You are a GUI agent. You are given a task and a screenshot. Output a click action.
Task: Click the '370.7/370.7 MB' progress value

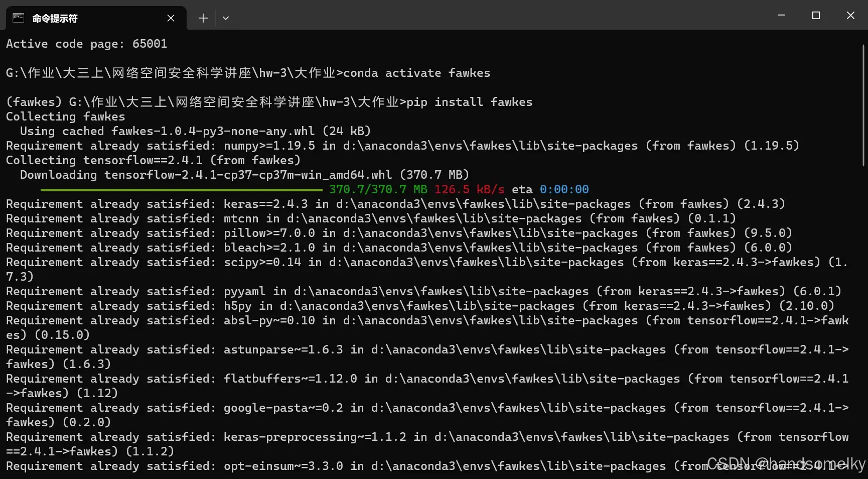(378, 189)
